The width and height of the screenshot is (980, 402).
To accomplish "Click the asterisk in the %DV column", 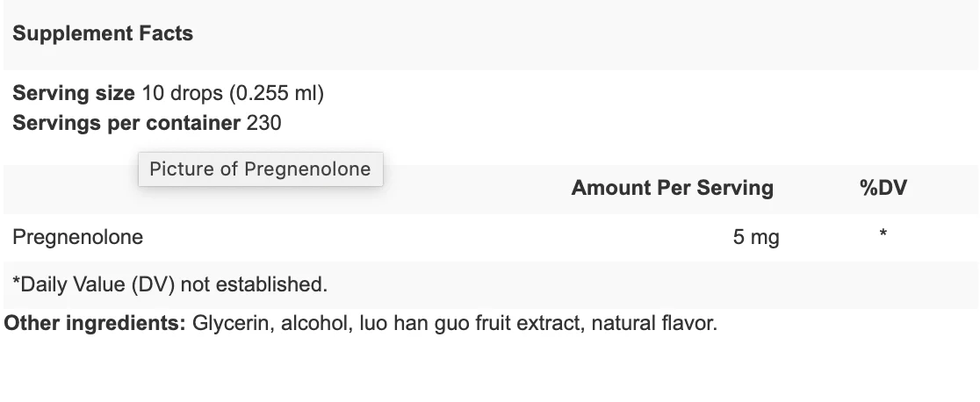I will tap(883, 233).
